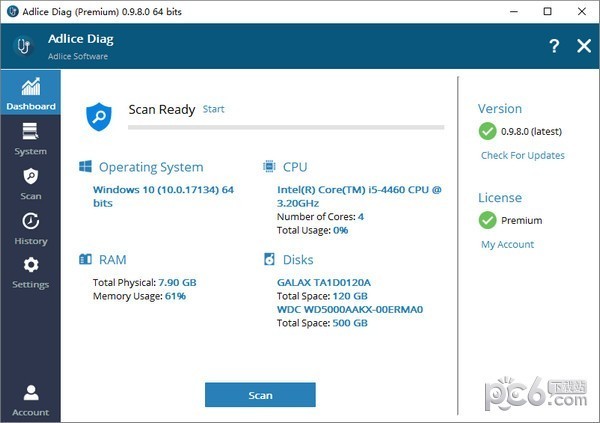Click the Adlice Diag stethoscope logo
The image size is (600, 423).
24,46
